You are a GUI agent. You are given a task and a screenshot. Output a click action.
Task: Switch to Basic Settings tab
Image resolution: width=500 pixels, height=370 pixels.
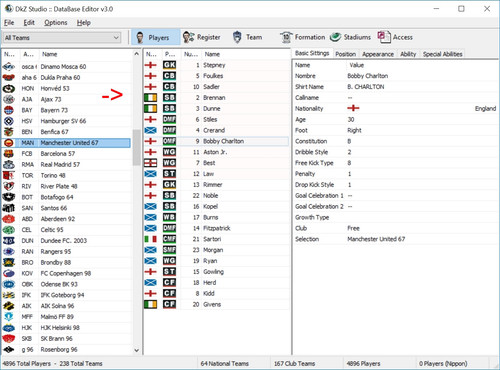[312, 53]
